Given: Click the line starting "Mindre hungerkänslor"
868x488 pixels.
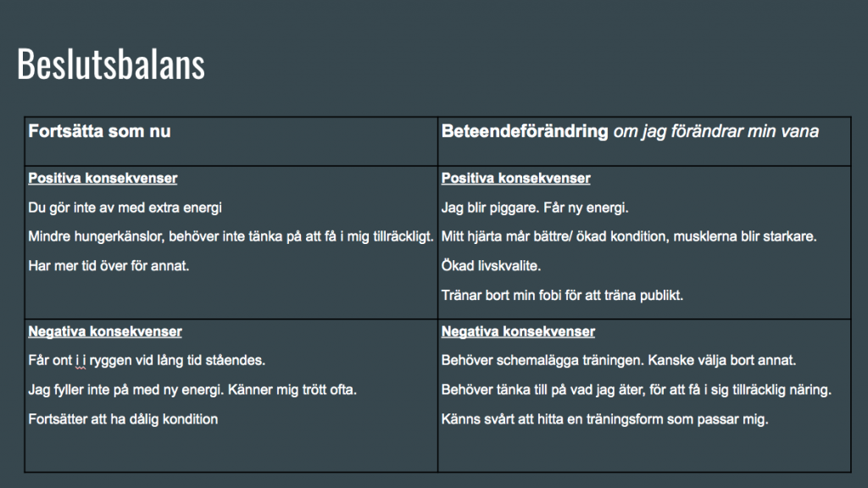Looking at the screenshot, I should [x=231, y=235].
